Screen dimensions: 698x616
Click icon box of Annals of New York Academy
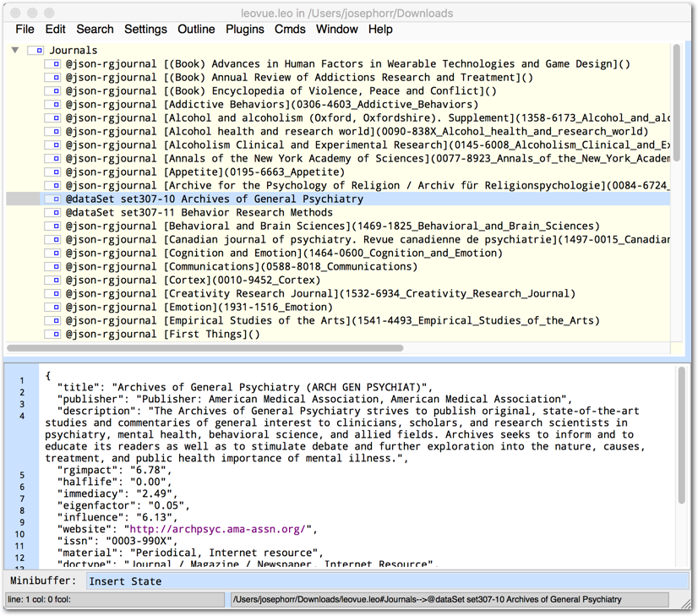(x=52, y=159)
